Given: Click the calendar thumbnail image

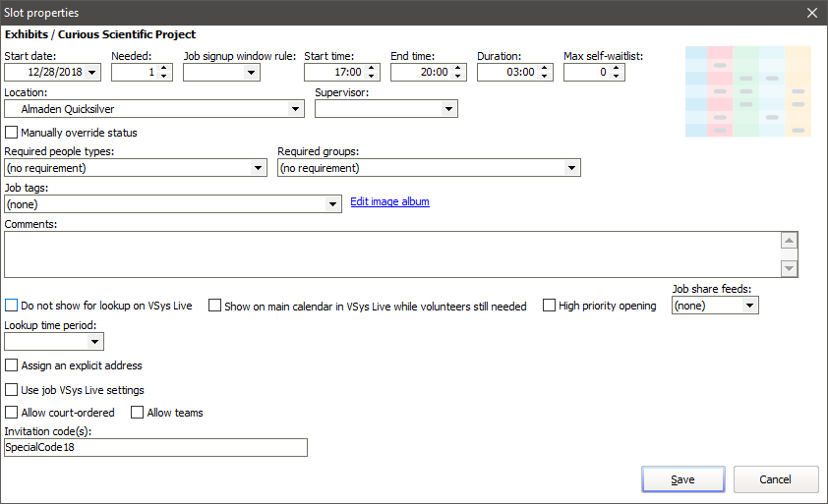Looking at the screenshot, I should [747, 90].
